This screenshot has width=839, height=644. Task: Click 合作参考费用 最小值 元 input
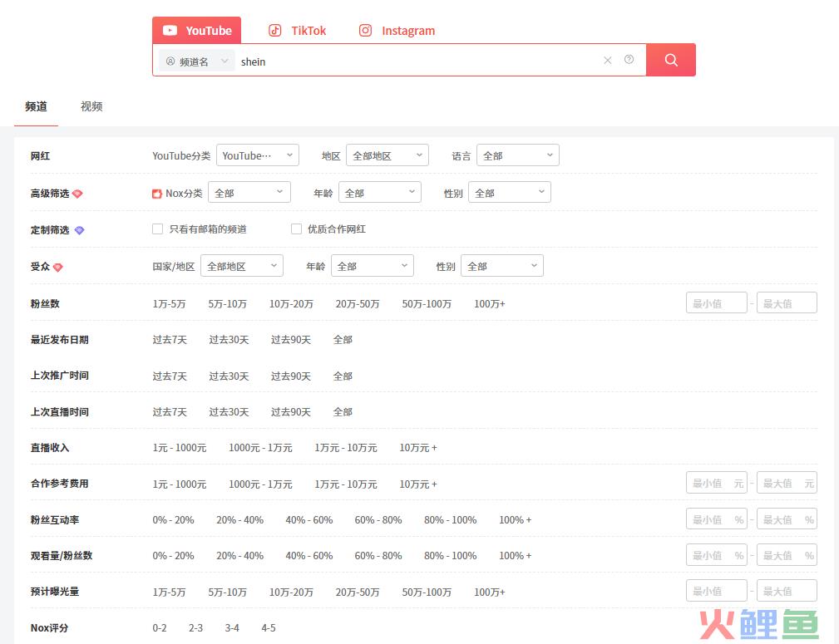[717, 483]
